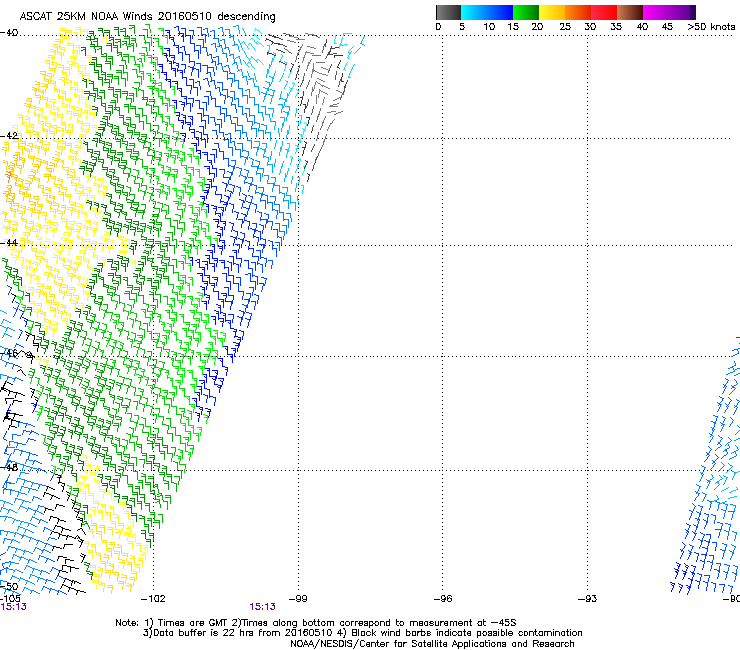The image size is (740, 650).
Task: Select the green 15-20 knots legend segment
Action: click(x=526, y=12)
